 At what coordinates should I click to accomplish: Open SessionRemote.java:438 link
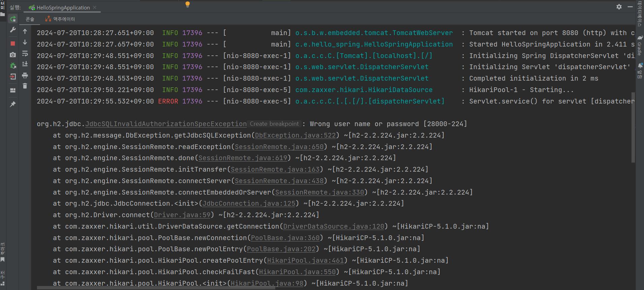click(x=279, y=181)
